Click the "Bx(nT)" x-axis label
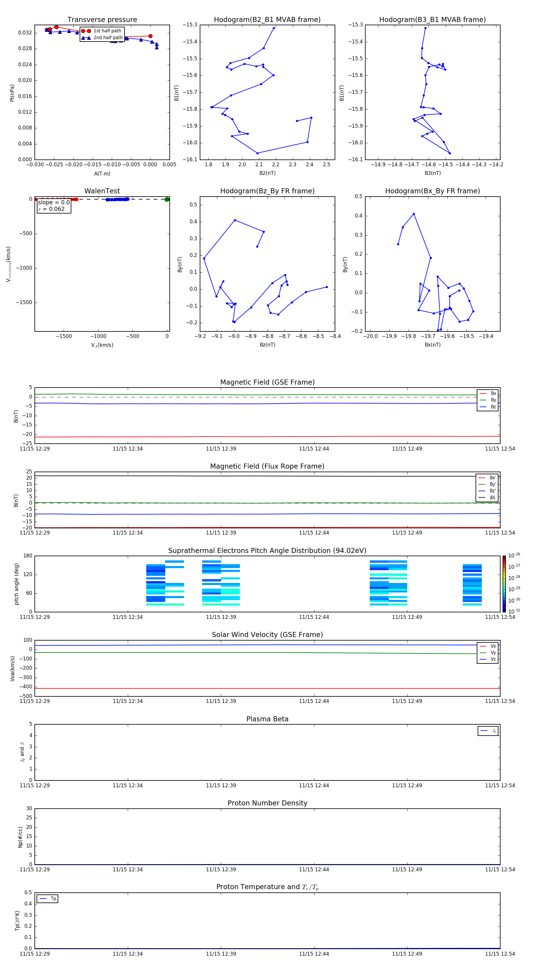Image resolution: width=535 pixels, height=980 pixels. click(432, 345)
